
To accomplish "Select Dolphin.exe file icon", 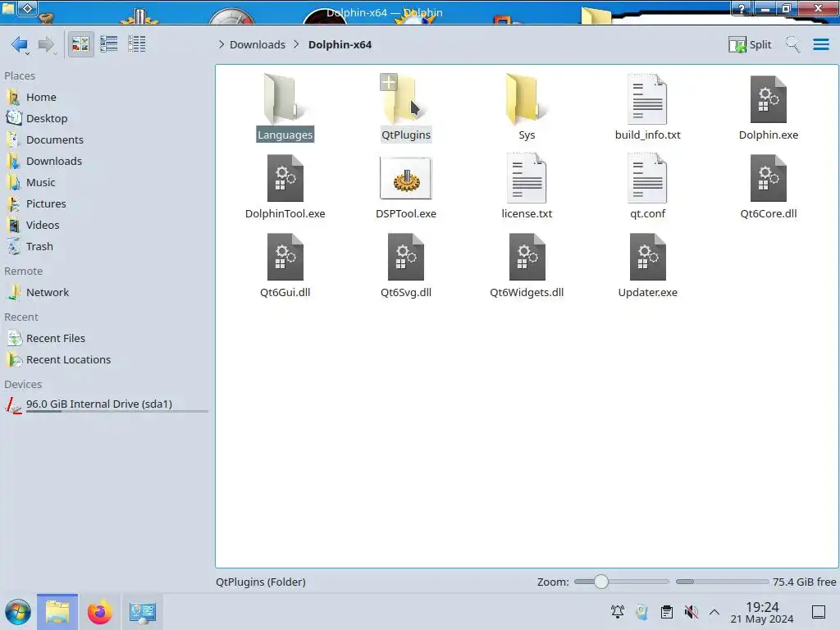I will [768, 99].
